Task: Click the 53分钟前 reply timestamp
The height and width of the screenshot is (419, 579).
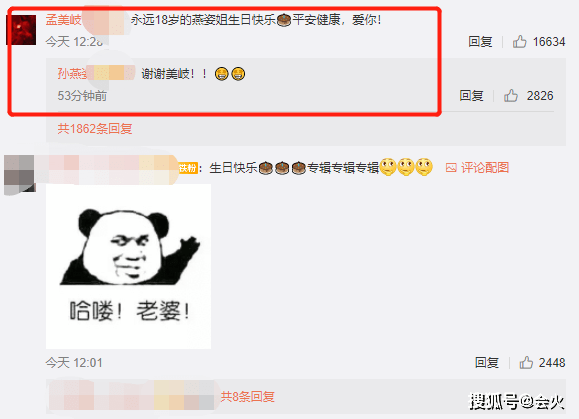Action: pos(82,96)
